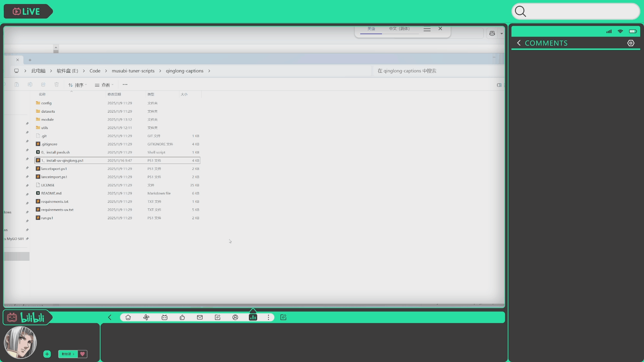
Task: Click the pinwheel fan icon
Action: pos(146,317)
